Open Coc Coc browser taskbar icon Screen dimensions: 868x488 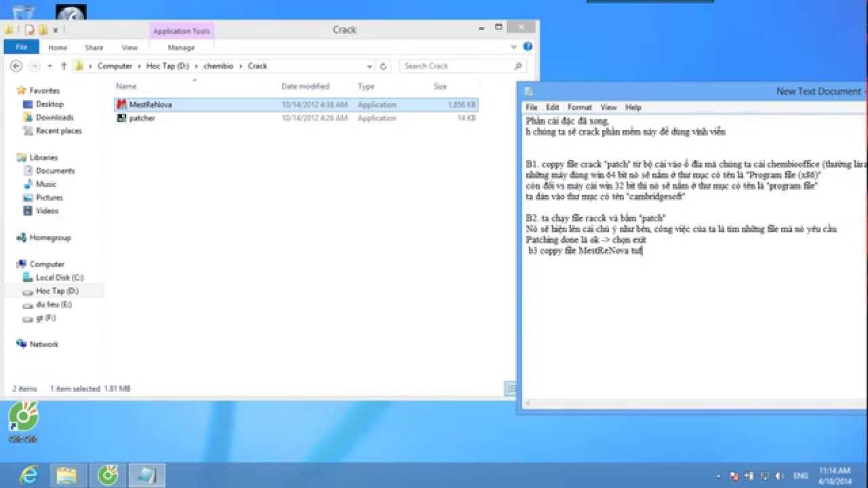click(108, 476)
